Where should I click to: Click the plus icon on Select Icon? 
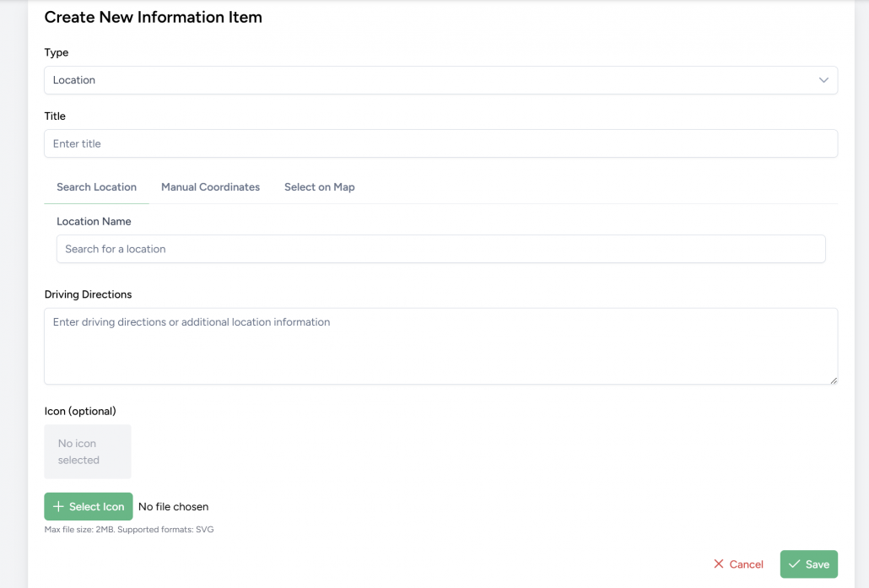[x=58, y=507]
